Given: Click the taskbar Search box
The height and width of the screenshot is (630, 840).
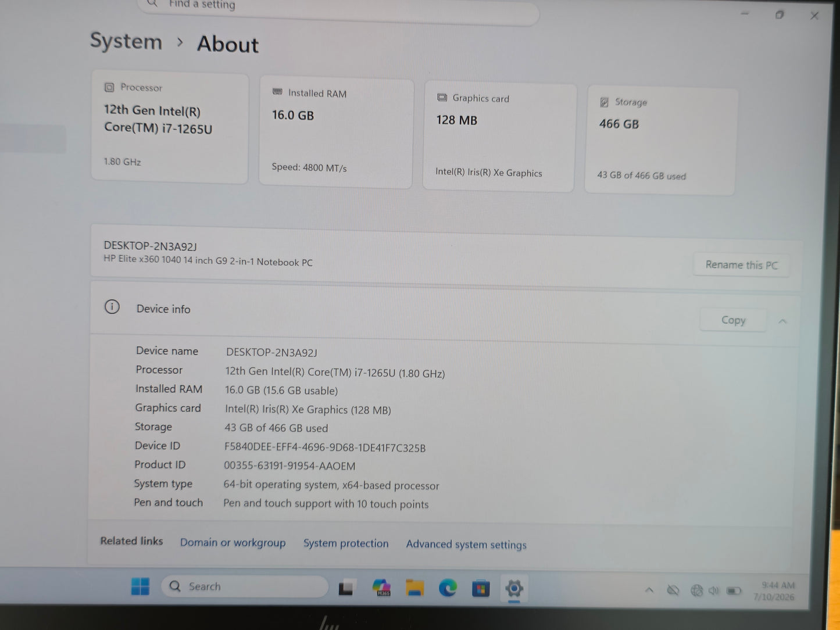Looking at the screenshot, I should [x=245, y=586].
